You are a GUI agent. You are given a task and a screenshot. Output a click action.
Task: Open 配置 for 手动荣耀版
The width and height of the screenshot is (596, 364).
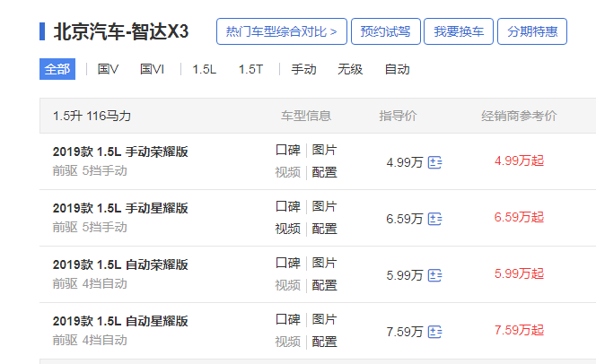[324, 172]
